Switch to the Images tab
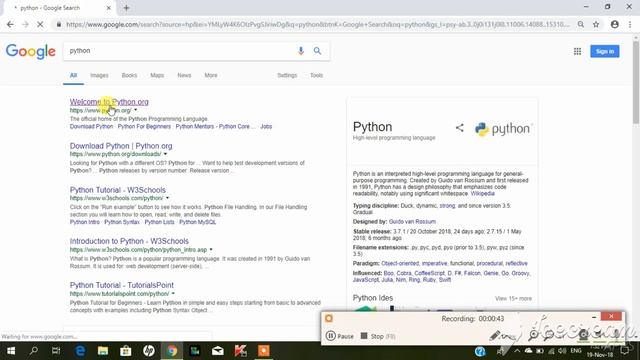 pos(99,75)
